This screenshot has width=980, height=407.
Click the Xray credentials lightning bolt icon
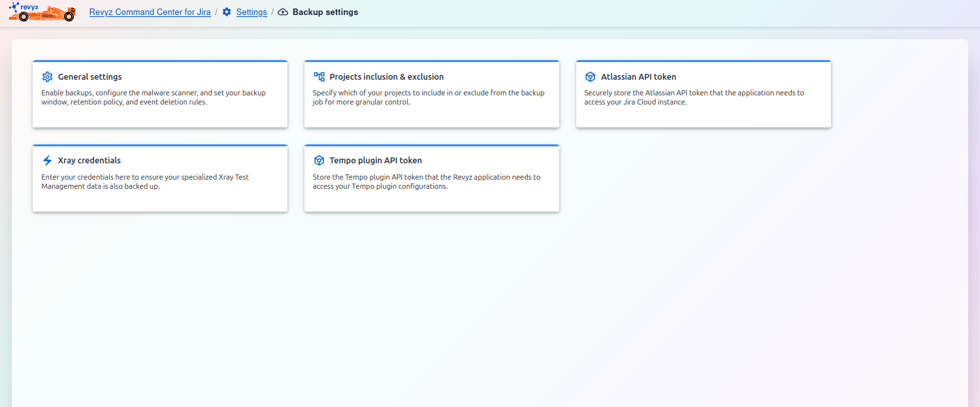[47, 160]
